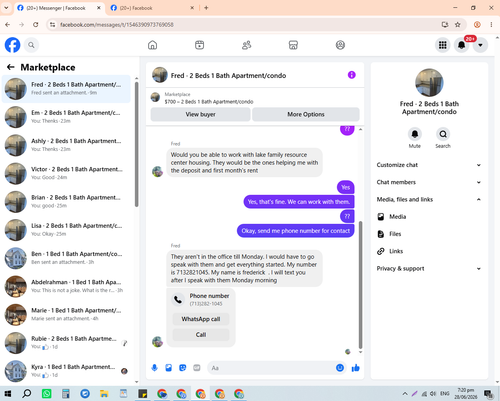Reload the page
Image resolution: width=500 pixels, height=401 pixels.
tap(36, 25)
